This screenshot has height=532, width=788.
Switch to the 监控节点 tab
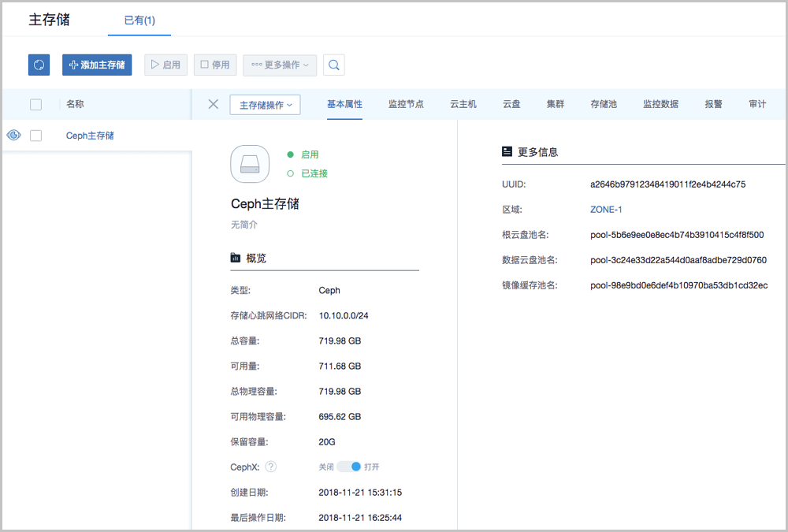click(406, 104)
